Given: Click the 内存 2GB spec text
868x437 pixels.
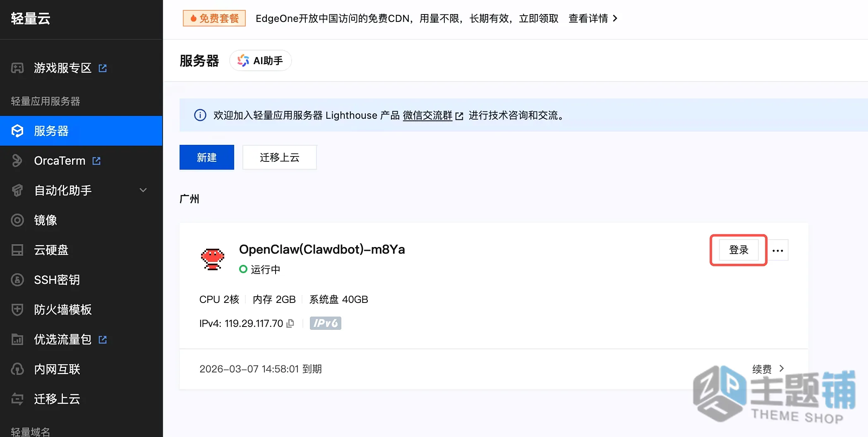Looking at the screenshot, I should 274,299.
